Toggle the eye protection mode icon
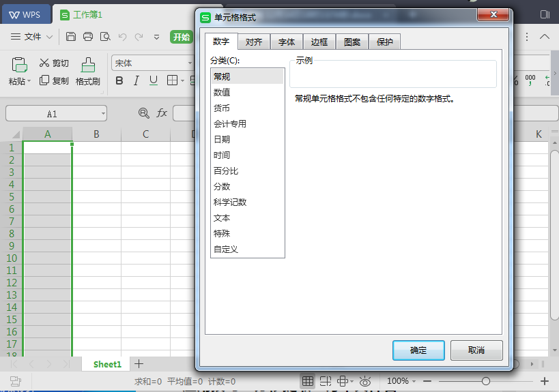The image size is (559, 392). [x=365, y=381]
